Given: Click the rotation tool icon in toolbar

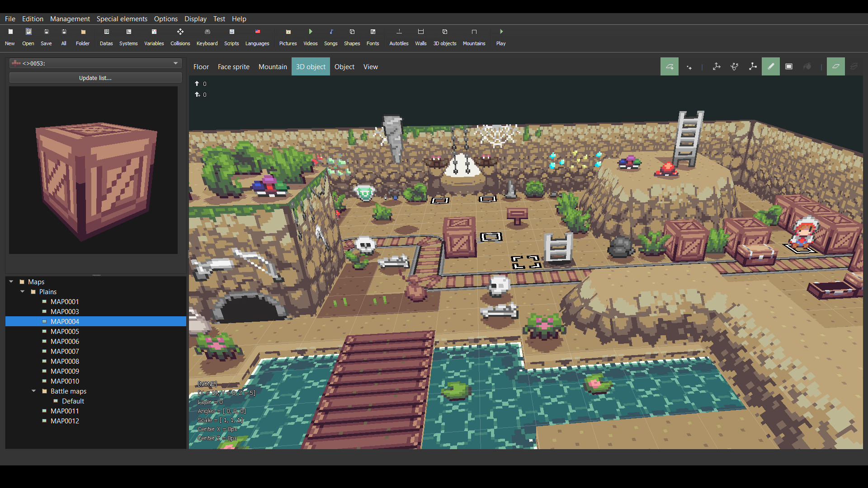Looking at the screenshot, I should coord(735,66).
